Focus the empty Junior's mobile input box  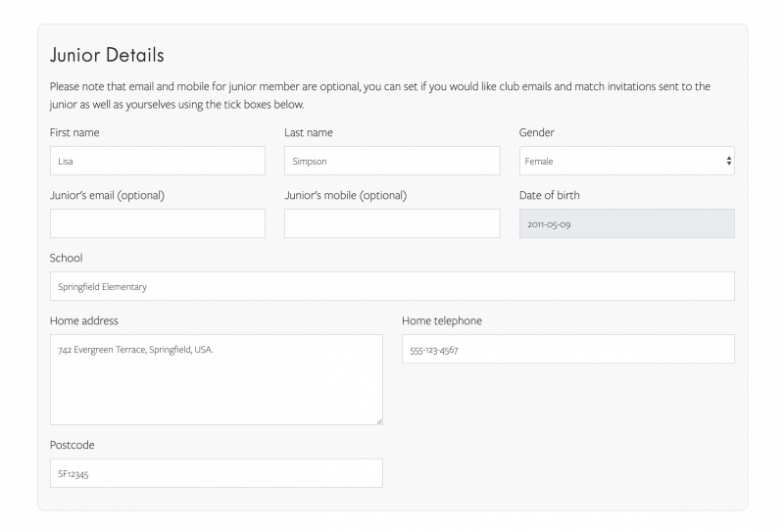pyautogui.click(x=391, y=223)
